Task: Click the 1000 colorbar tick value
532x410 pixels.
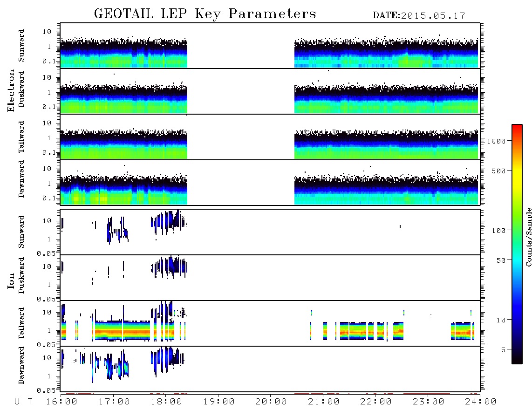Action: pos(497,141)
